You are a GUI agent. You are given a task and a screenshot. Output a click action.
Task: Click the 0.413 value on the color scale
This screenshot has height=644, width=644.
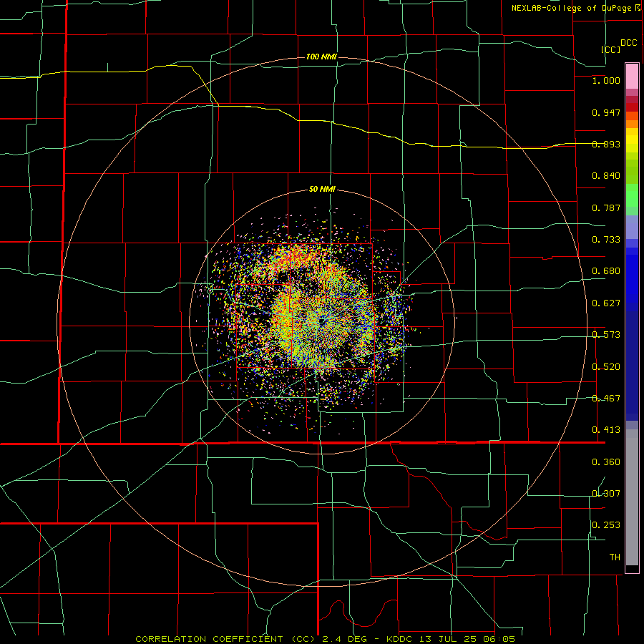(606, 430)
